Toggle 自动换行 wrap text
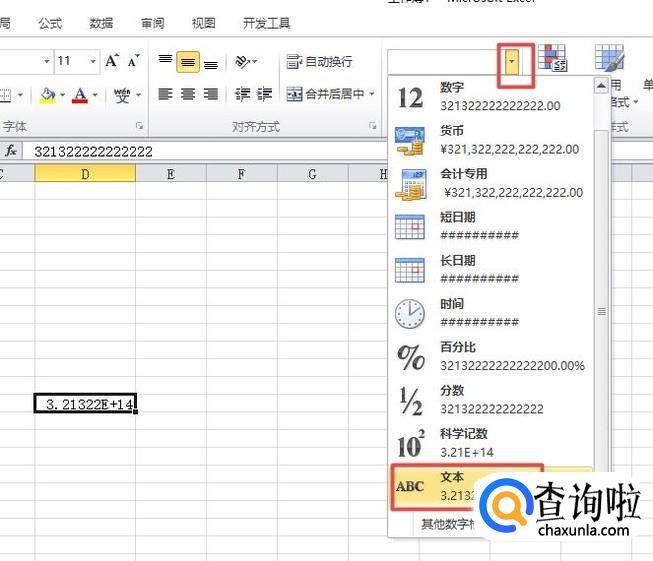 coord(319,62)
